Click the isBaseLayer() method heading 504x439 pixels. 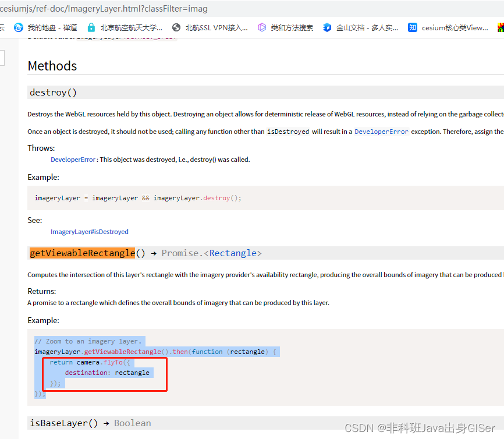coord(63,423)
